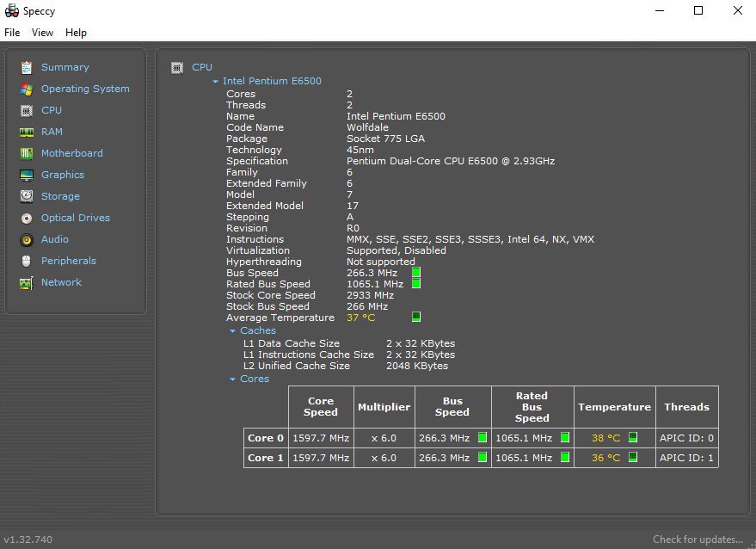Click the Motherboard icon in sidebar
Viewport: 756px width, 549px height.
click(27, 153)
